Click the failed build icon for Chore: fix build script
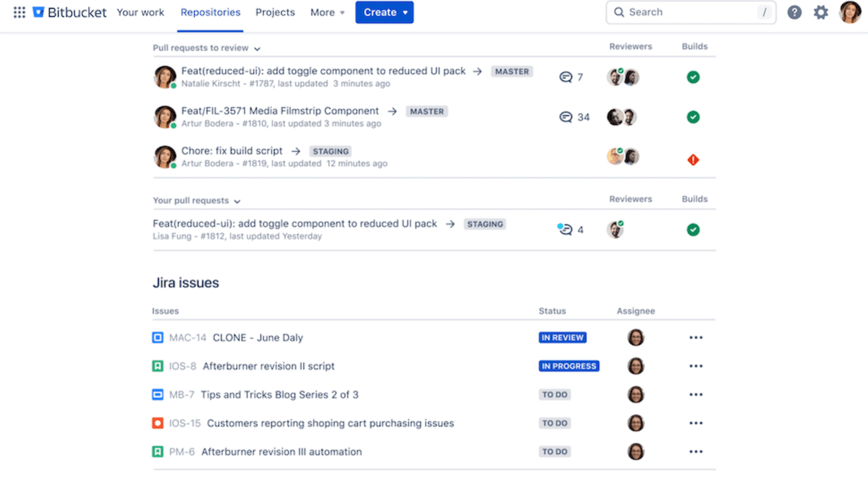The image size is (868, 488). pos(693,160)
